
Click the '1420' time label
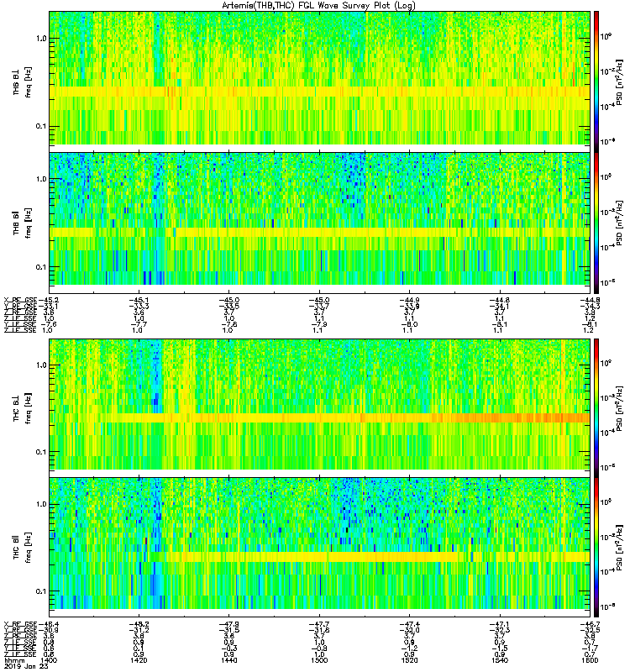click(x=139, y=660)
